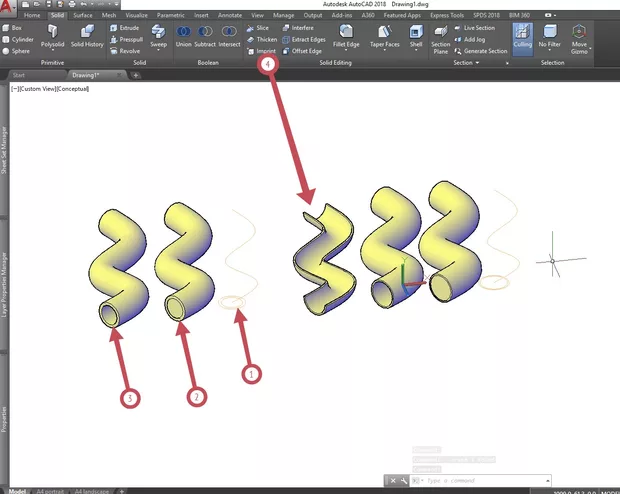This screenshot has height=494, width=620.
Task: Click the Revolve tool
Action: [x=125, y=51]
